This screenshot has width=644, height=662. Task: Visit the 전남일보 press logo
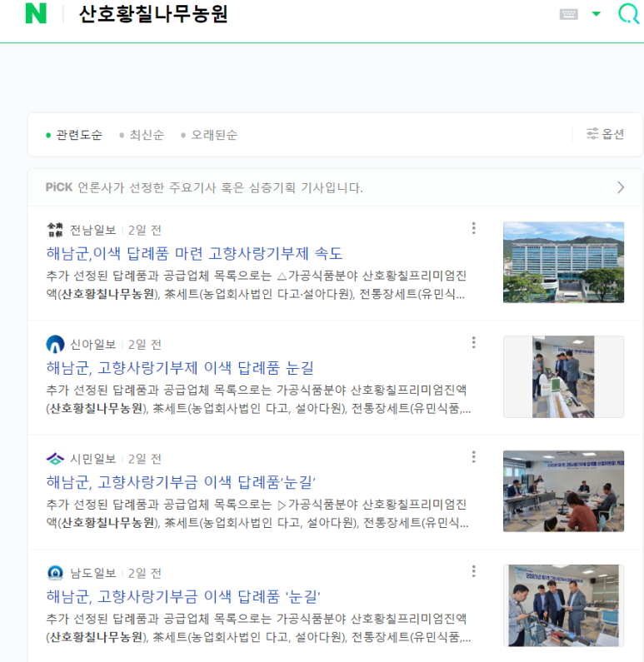pos(55,230)
